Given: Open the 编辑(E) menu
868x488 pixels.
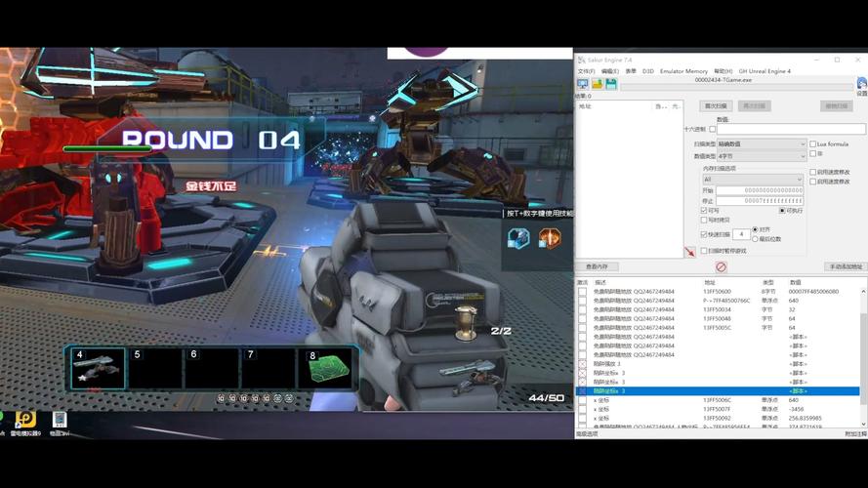Looking at the screenshot, I should tap(610, 71).
